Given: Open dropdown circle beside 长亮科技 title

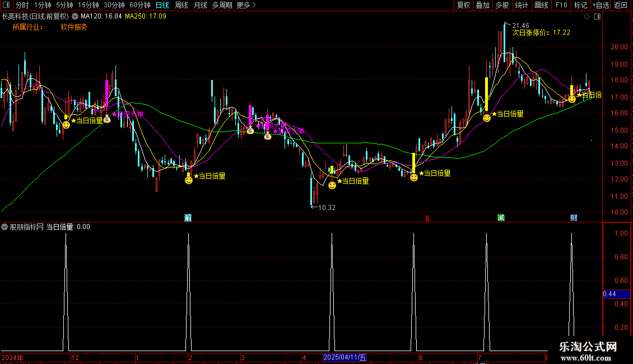Looking at the screenshot, I should click(75, 17).
